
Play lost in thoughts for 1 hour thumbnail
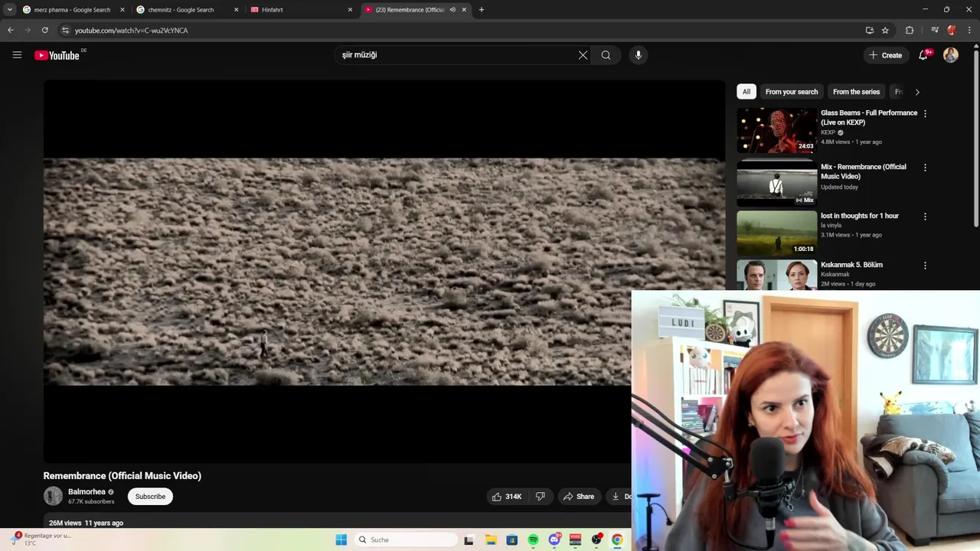pos(776,233)
